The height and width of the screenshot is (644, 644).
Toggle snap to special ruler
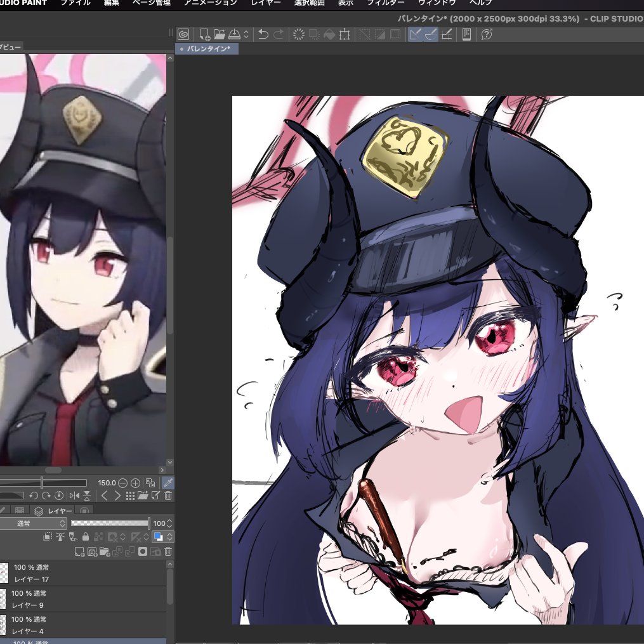click(x=431, y=34)
